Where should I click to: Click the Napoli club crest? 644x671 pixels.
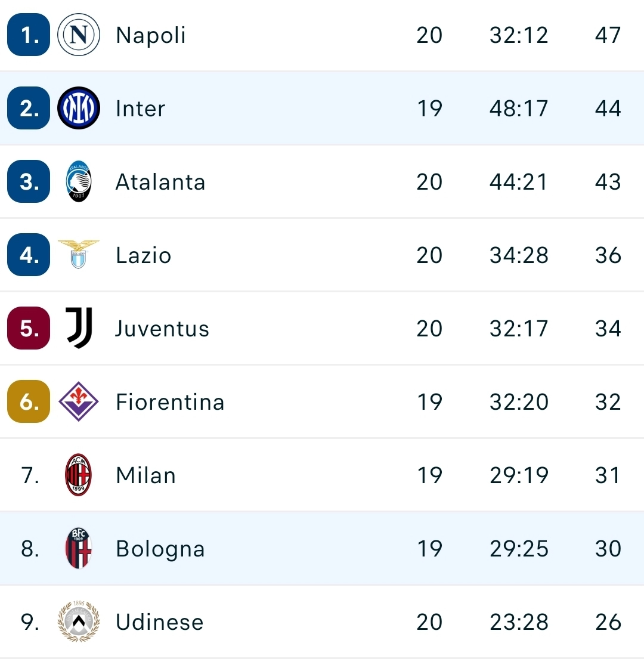[79, 35]
